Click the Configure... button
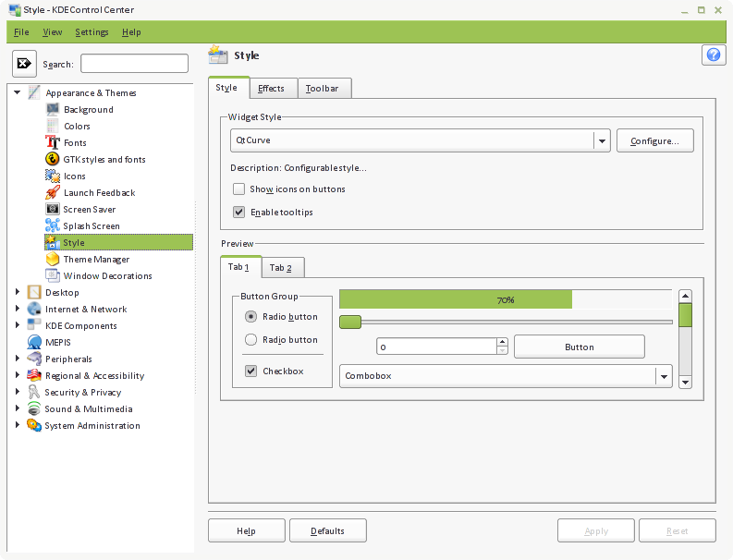733x560 pixels. tap(655, 140)
